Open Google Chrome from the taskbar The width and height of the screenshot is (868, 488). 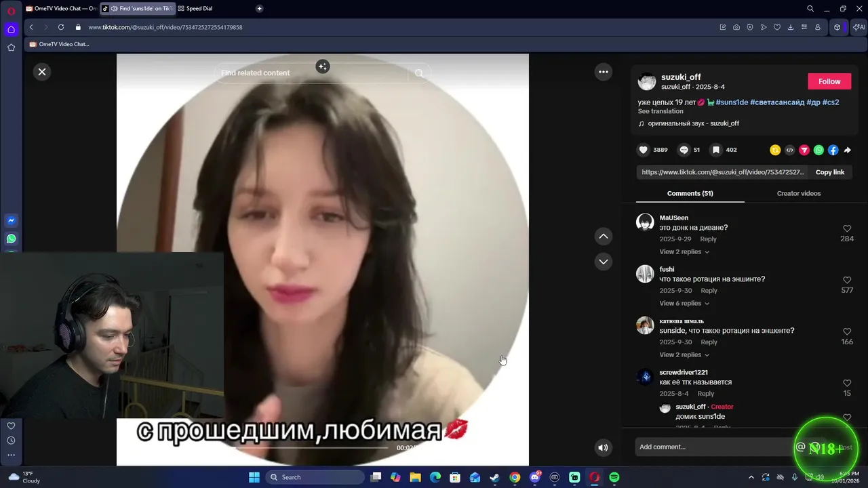coord(515,477)
